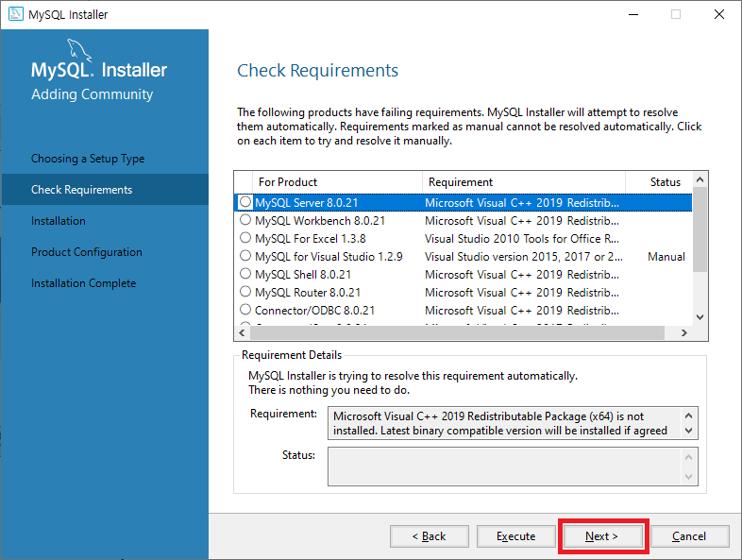The image size is (742, 560).
Task: Click the horizontal scrollbar thumb of requirements list
Action: (457, 332)
